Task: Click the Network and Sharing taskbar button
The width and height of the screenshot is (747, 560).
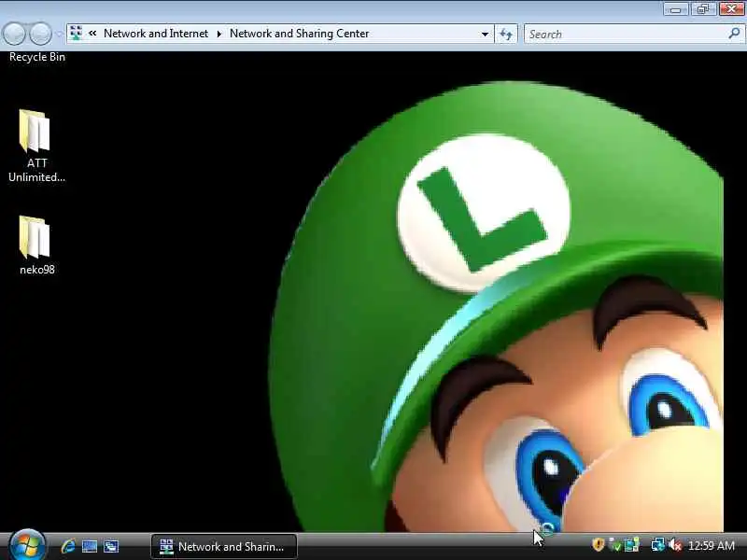Action: coord(224,546)
